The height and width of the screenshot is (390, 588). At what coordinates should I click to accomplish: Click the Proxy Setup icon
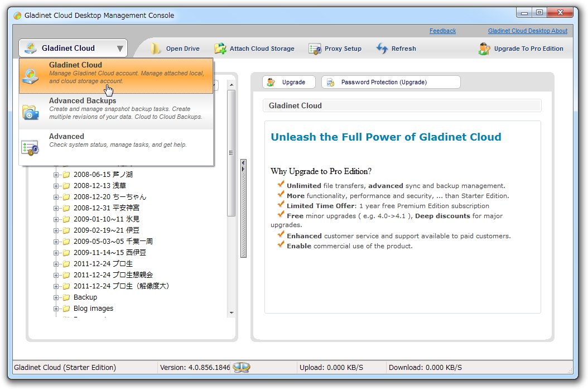click(315, 49)
